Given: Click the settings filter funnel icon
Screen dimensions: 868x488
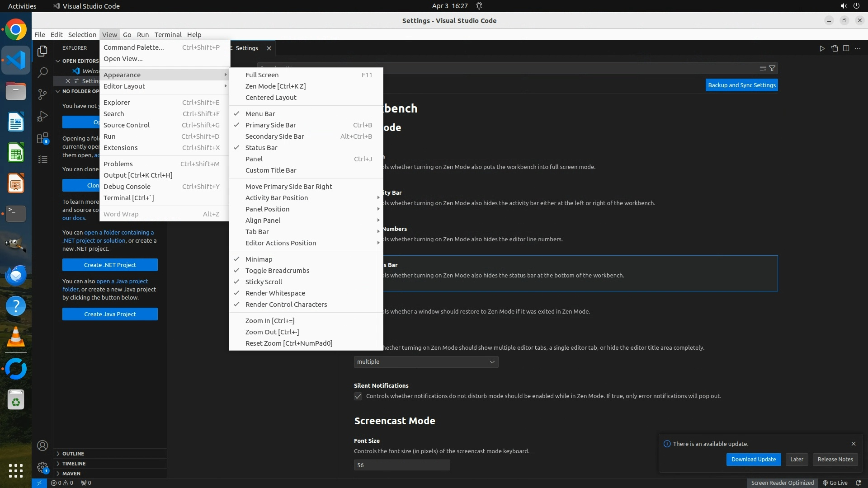Looking at the screenshot, I should [x=772, y=68].
